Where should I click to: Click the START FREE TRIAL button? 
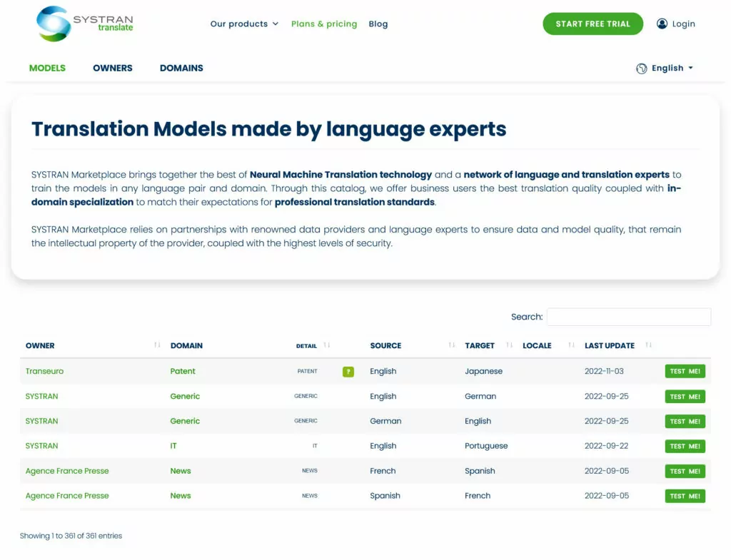593,24
